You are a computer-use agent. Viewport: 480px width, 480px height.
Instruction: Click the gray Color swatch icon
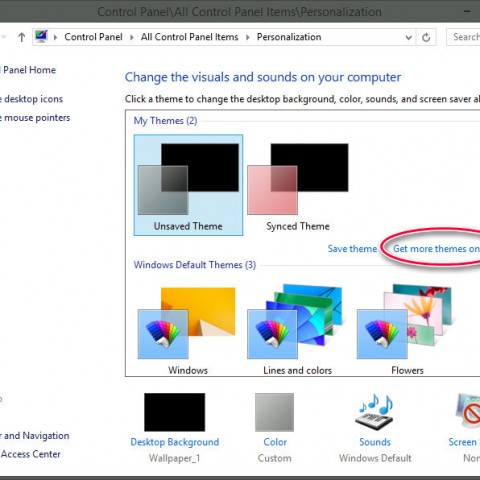(274, 412)
